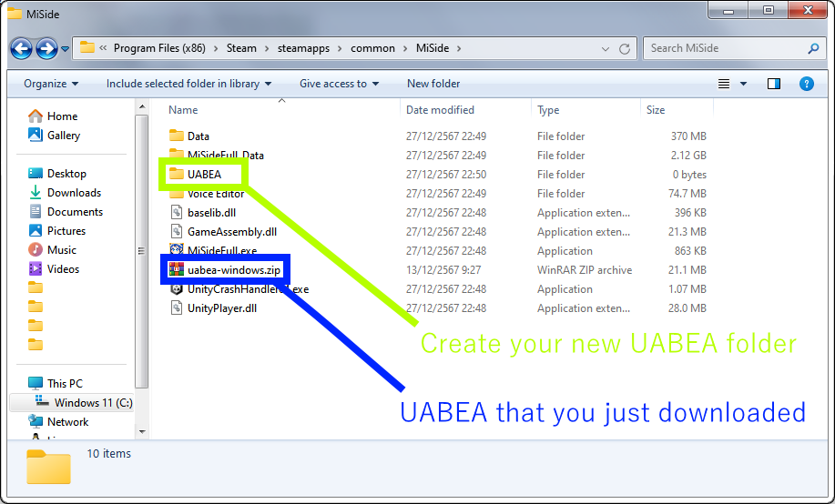This screenshot has height=504, width=835.
Task: Expand the chevron after Steam breadcrumb
Action: click(x=268, y=48)
